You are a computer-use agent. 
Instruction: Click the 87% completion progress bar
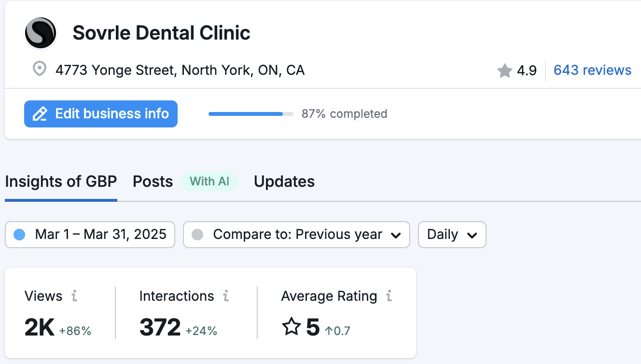tap(251, 113)
